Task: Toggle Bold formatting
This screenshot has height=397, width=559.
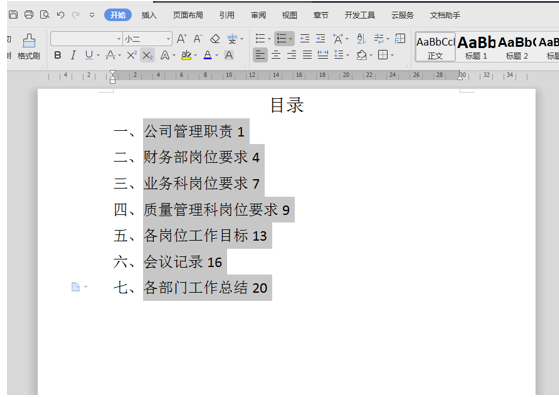Action: [57, 55]
